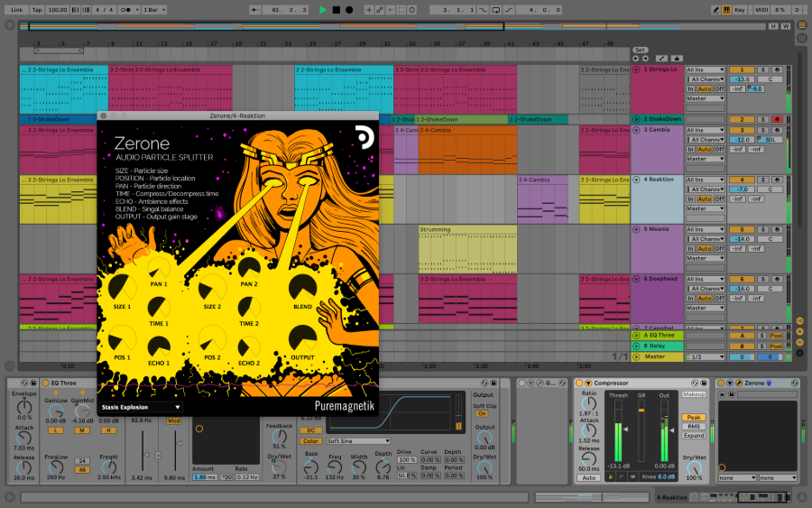The width and height of the screenshot is (812, 508).
Task: Click the Set locator button
Action: coord(641,50)
